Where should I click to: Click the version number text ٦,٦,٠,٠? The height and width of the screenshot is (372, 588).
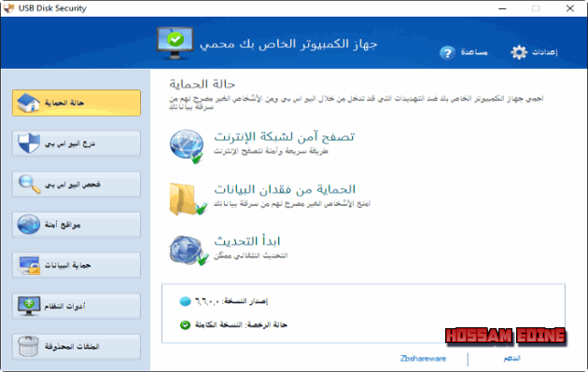[207, 301]
